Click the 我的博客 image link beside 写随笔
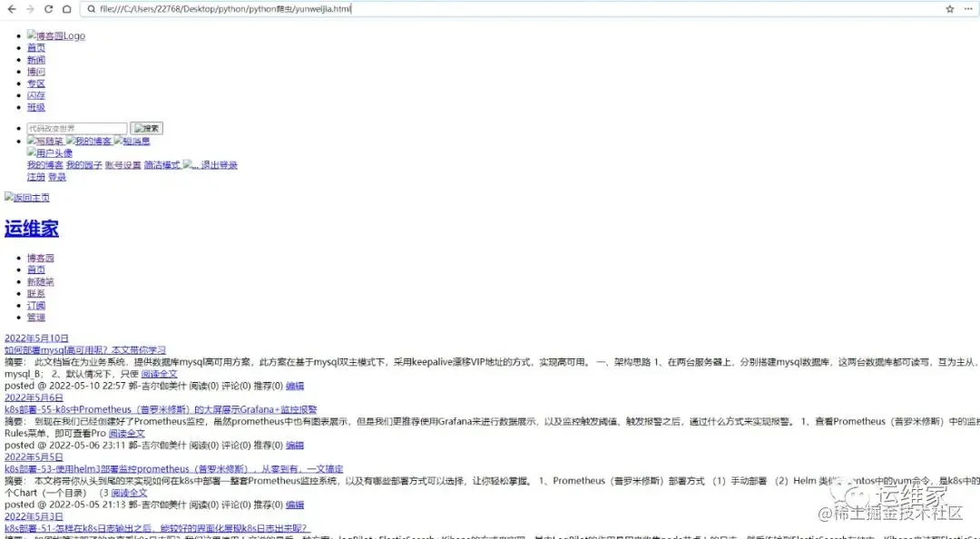The image size is (980, 539). (89, 142)
